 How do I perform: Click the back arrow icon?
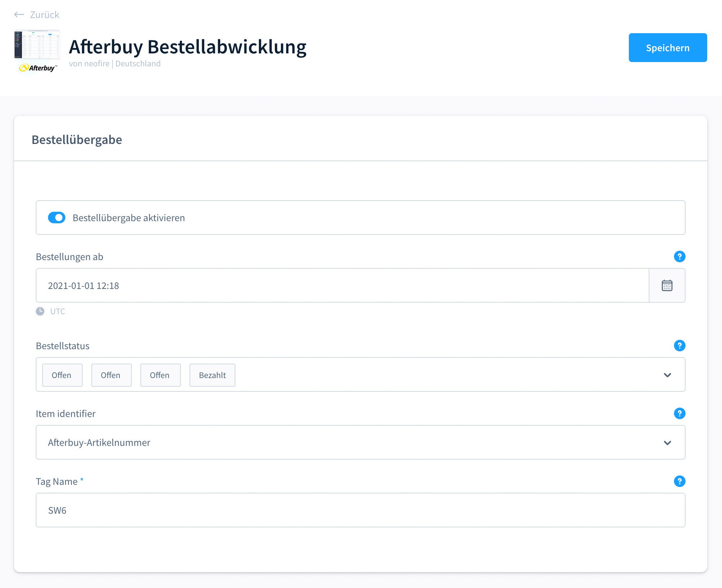[19, 15]
